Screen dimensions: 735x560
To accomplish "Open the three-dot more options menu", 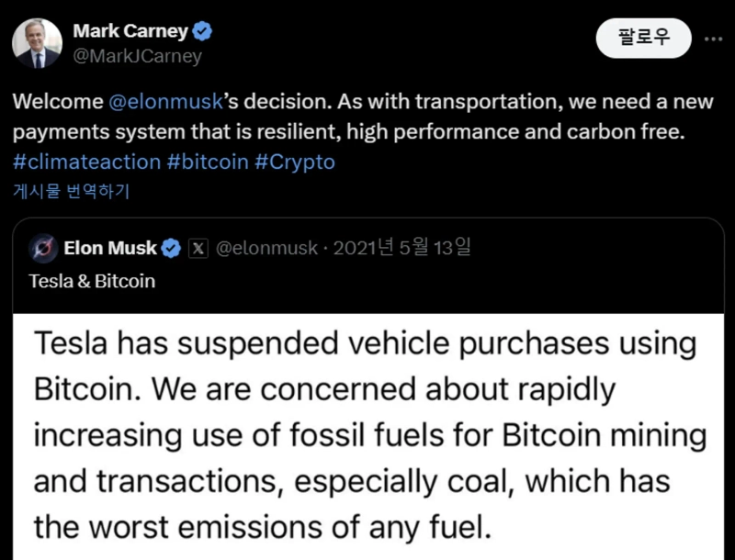I will coord(713,39).
